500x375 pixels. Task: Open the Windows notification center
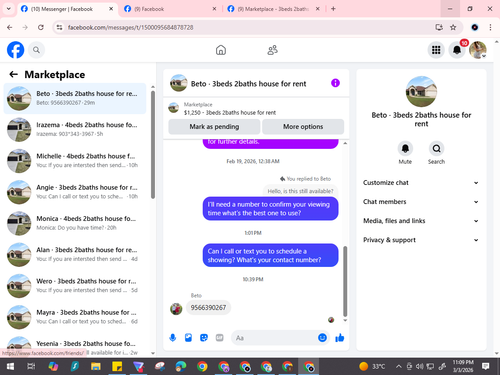[486, 367]
